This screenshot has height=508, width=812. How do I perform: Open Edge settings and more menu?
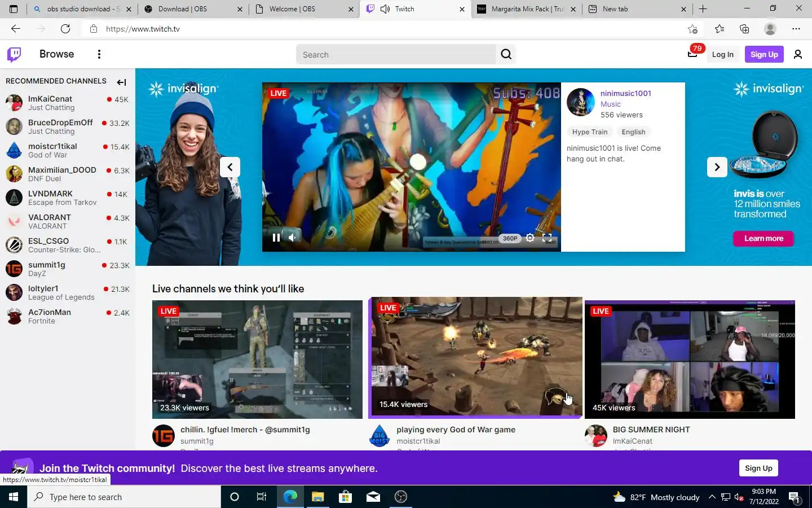(x=796, y=29)
